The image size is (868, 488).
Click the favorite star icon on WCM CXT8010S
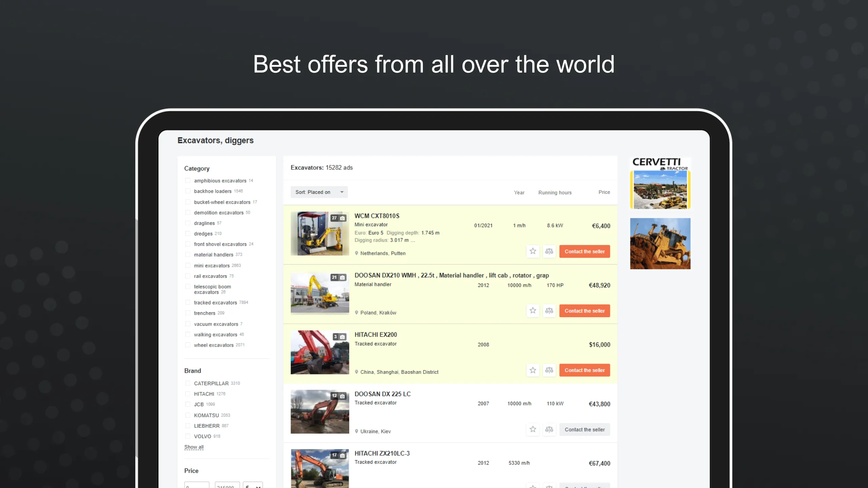532,251
